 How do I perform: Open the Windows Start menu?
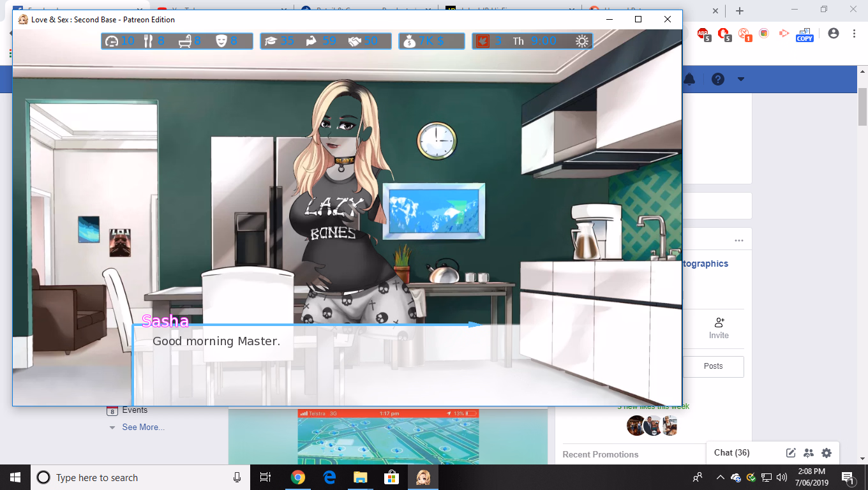(x=15, y=477)
